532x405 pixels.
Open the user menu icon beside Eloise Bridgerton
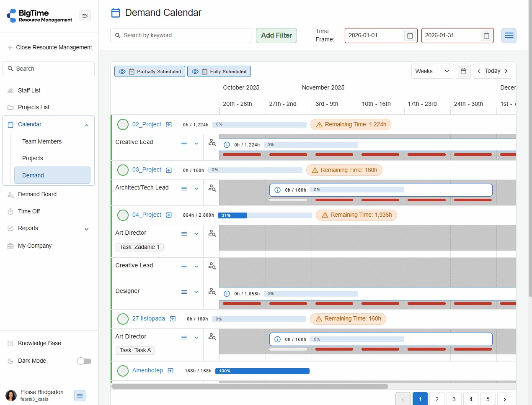(x=80, y=395)
